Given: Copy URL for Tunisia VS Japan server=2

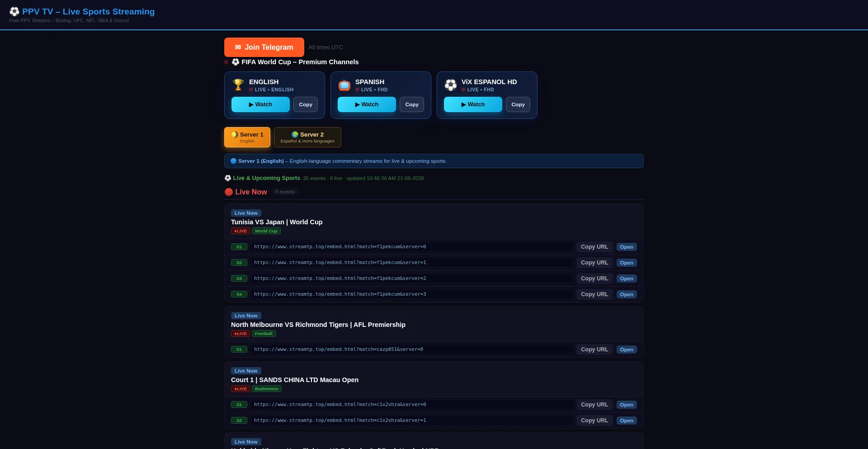Looking at the screenshot, I should click(x=594, y=279).
